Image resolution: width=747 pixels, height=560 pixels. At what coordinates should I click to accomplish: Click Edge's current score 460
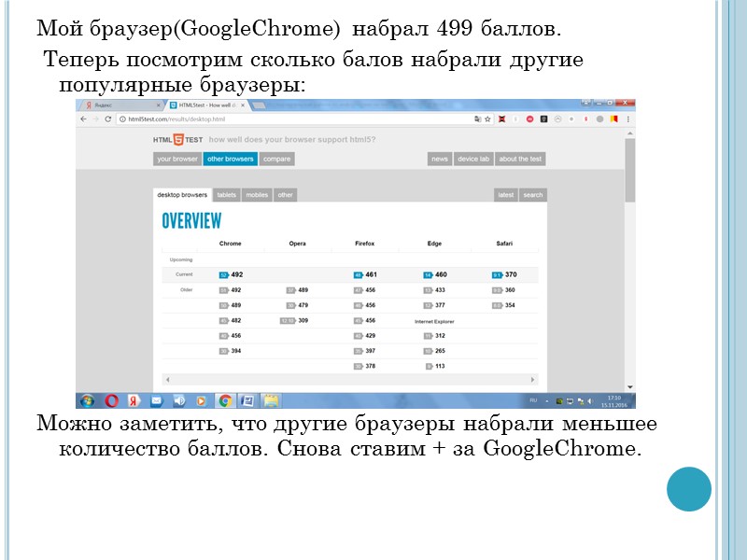(441, 274)
